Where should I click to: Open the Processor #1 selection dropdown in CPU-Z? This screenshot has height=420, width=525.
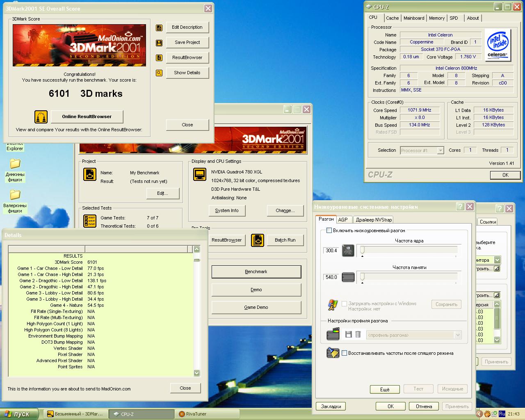click(x=441, y=151)
